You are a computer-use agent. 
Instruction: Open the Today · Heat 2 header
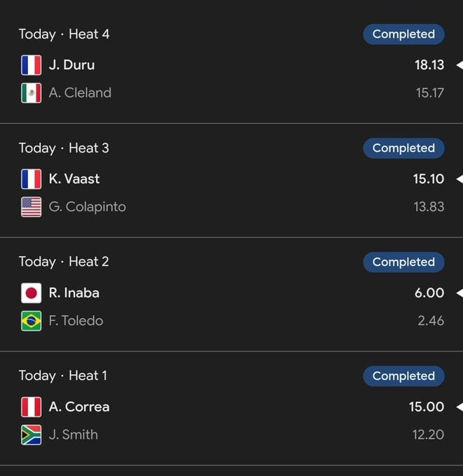coord(64,262)
